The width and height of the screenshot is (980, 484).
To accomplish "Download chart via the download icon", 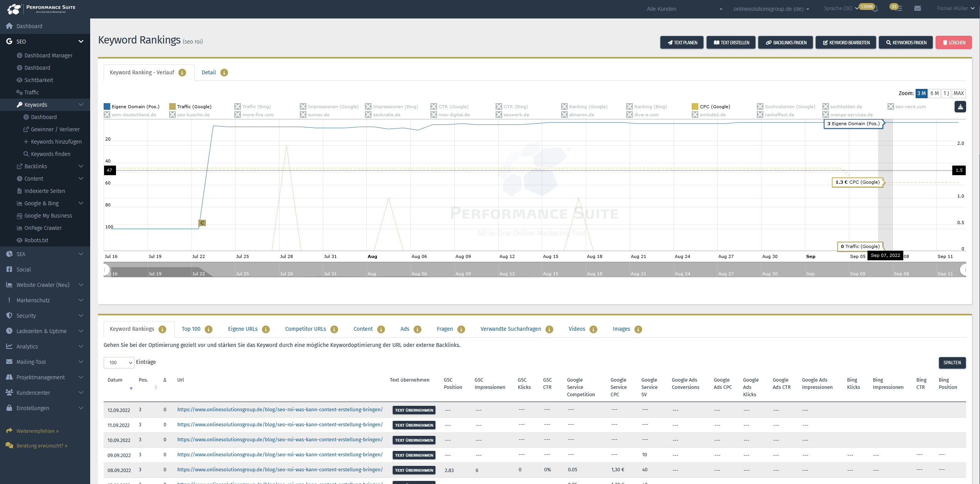I will tap(960, 107).
